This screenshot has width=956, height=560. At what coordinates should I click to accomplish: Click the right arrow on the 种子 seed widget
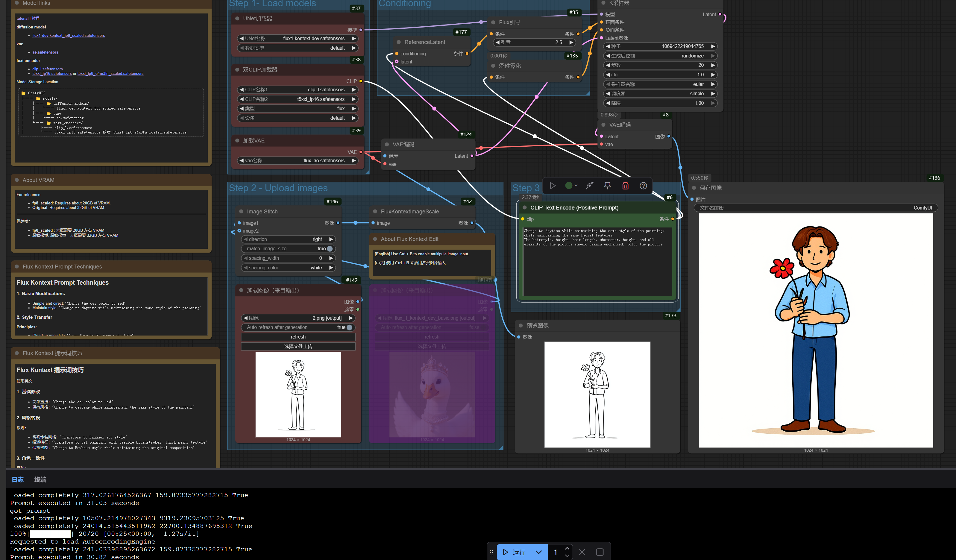(713, 46)
